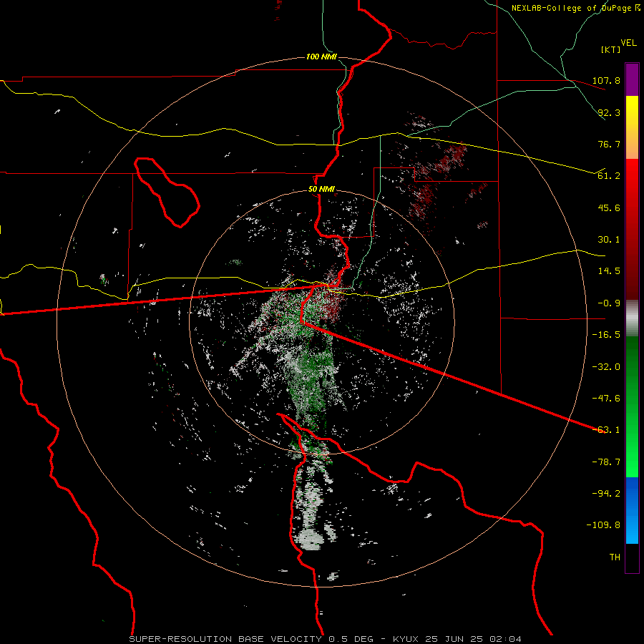This screenshot has width=644, height=644.
Task: Click the 45.6 scale value
Action: [609, 208]
